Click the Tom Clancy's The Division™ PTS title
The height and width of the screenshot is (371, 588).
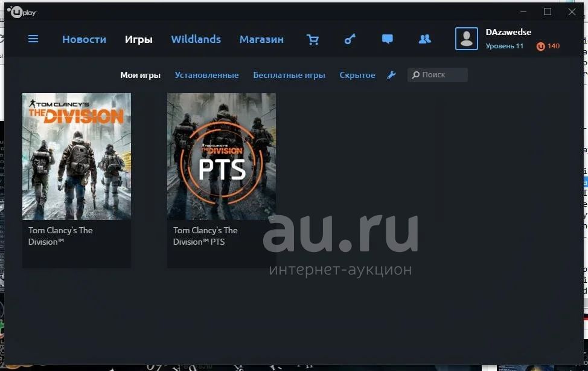click(x=205, y=236)
